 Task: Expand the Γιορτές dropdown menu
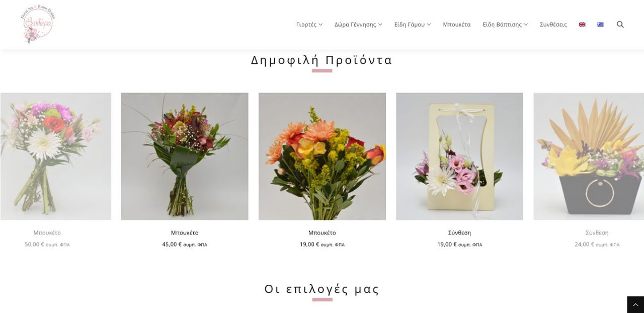click(309, 24)
